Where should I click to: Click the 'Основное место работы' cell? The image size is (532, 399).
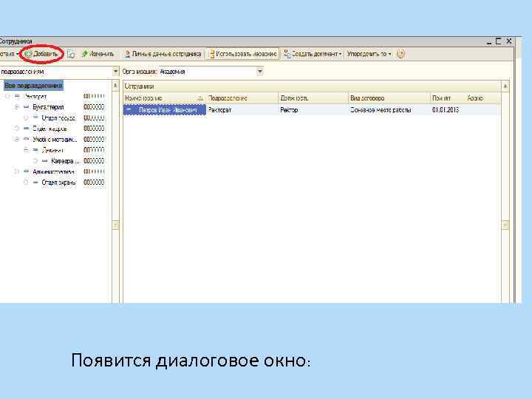click(389, 110)
